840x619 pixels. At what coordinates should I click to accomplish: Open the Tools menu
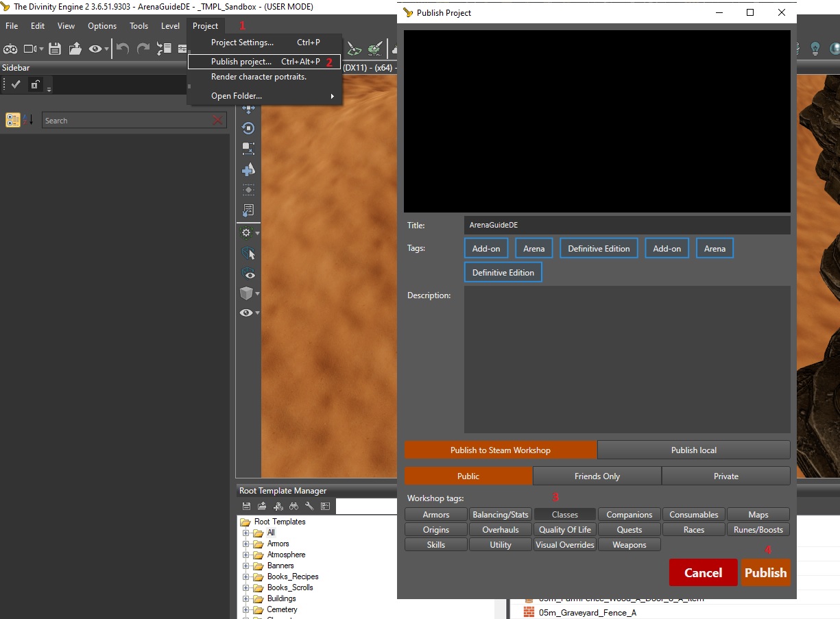tap(139, 26)
